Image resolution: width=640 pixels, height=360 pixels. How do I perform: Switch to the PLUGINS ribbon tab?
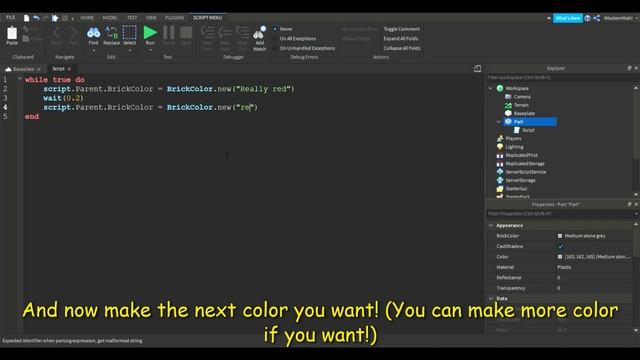click(x=174, y=18)
